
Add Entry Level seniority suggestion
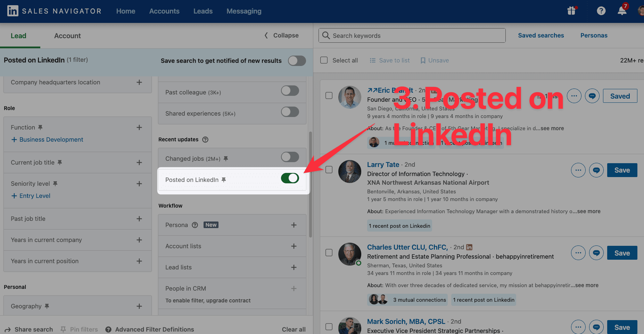(31, 196)
